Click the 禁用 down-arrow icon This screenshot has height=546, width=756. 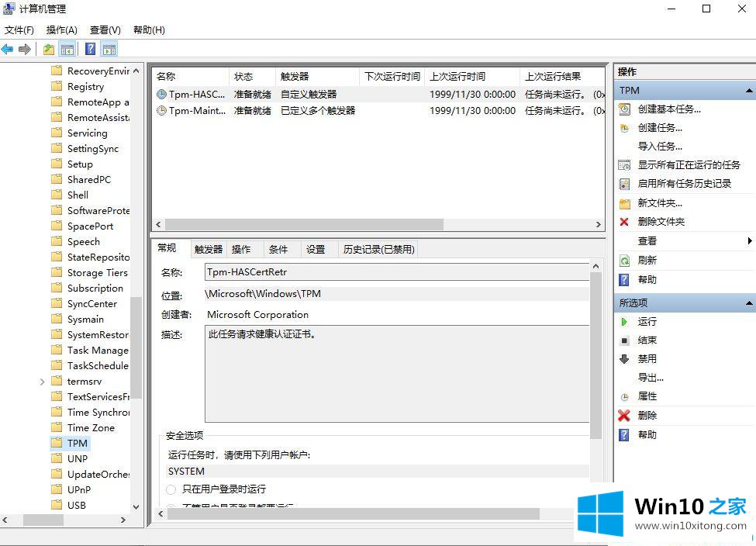pyautogui.click(x=624, y=359)
